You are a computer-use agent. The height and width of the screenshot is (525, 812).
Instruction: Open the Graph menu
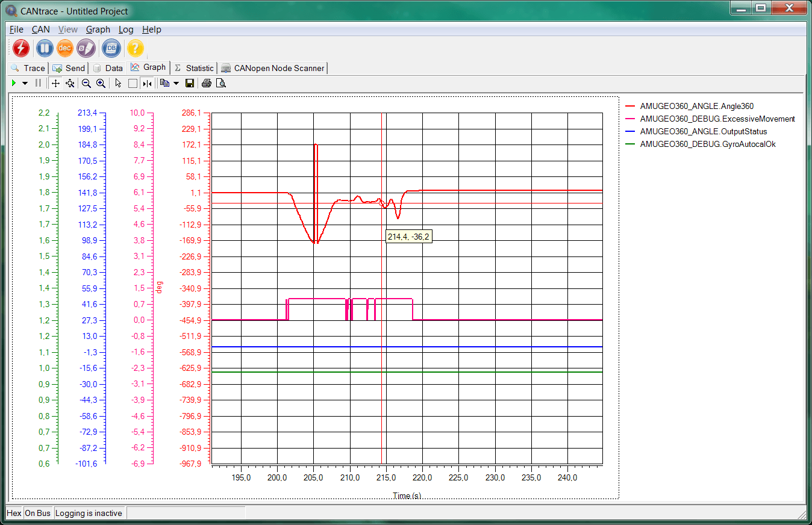[98, 29]
